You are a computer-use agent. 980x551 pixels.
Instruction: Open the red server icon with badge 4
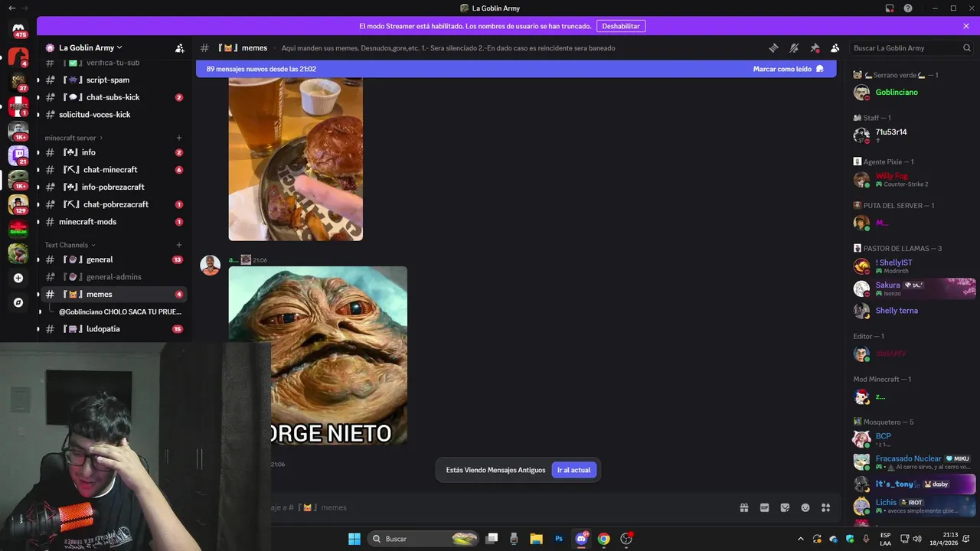18,57
